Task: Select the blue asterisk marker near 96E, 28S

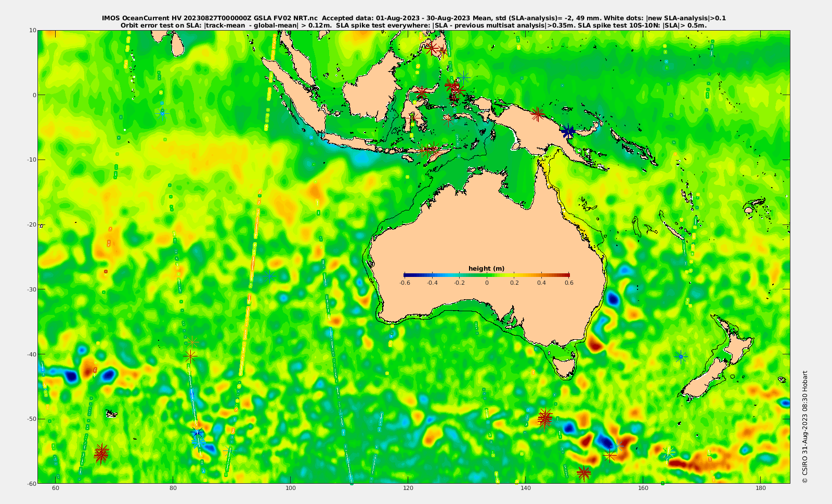Action: click(269, 276)
